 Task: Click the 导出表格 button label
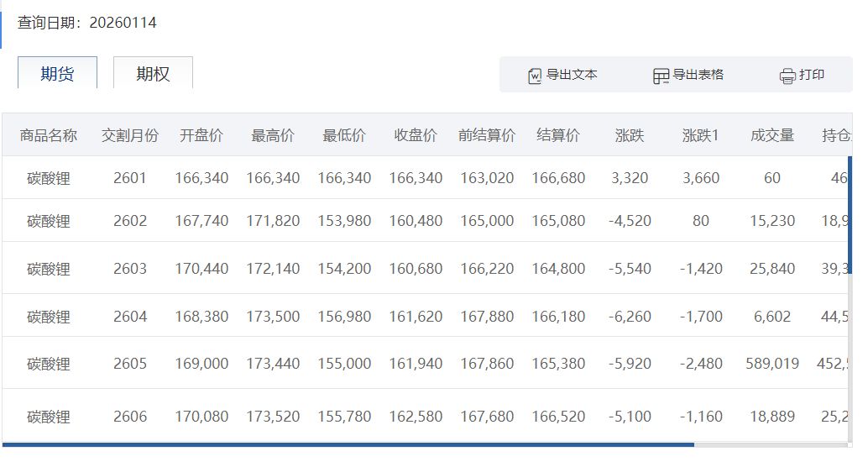click(698, 75)
